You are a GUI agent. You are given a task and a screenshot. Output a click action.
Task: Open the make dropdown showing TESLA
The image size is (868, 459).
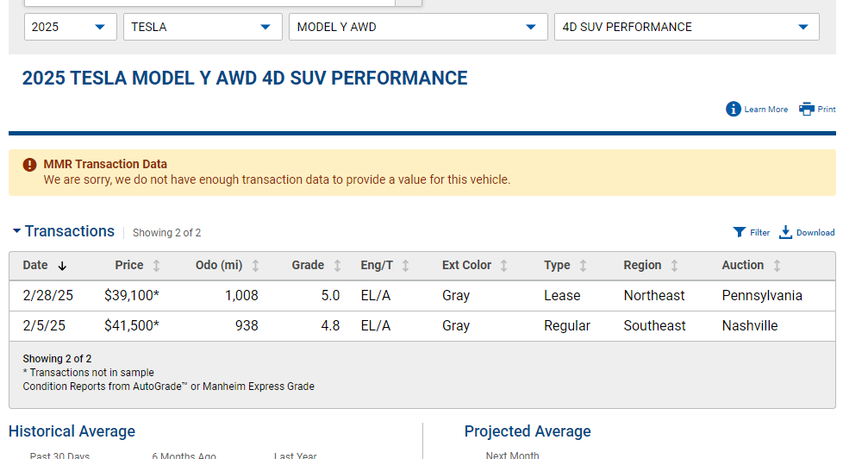coord(203,27)
